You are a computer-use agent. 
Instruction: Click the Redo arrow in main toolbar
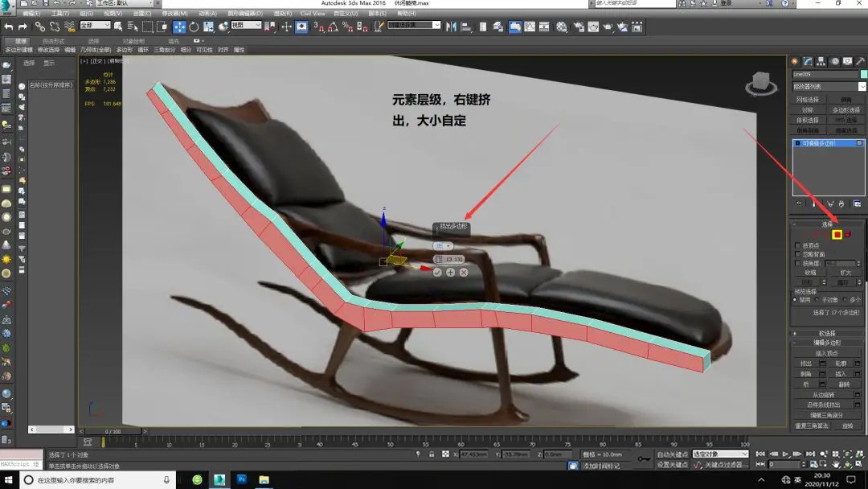[x=23, y=26]
